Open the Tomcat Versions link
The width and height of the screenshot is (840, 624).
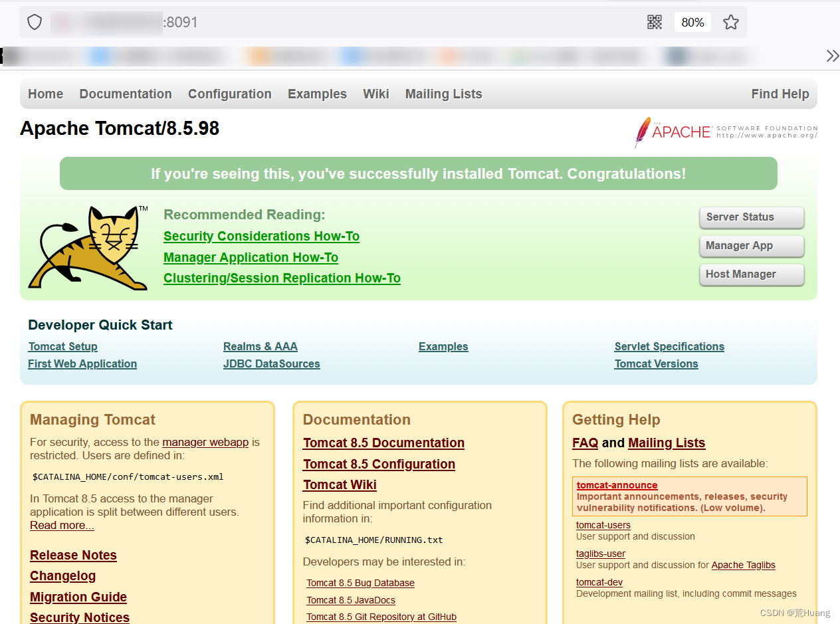pyautogui.click(x=657, y=364)
